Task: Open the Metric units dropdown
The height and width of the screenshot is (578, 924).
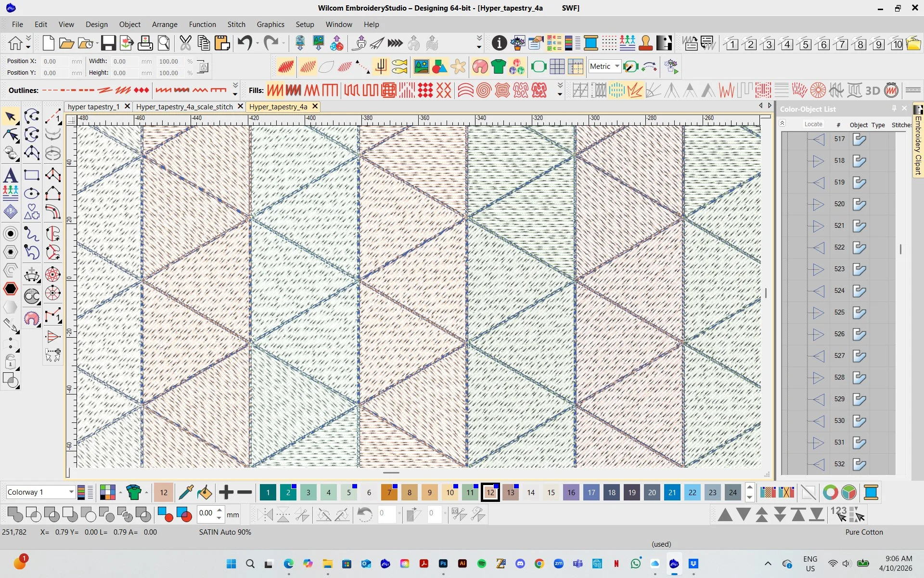Action: point(617,66)
